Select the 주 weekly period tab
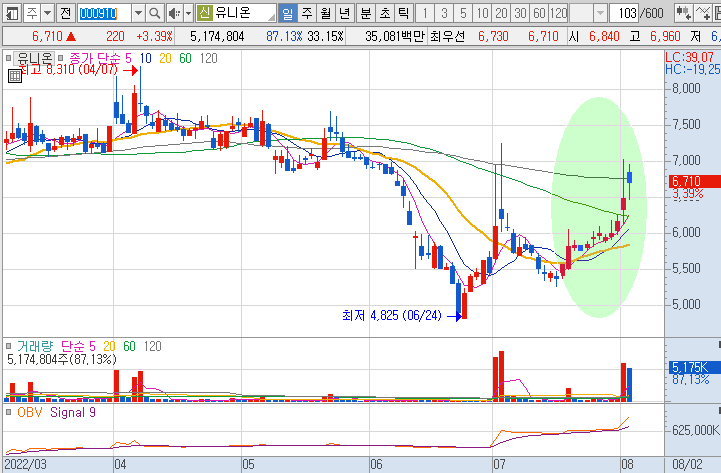Viewport: 721px width, 473px height. tap(307, 13)
